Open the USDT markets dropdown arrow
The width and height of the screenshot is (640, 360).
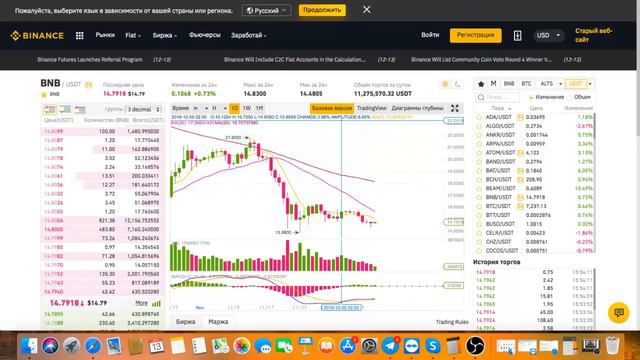click(x=590, y=84)
